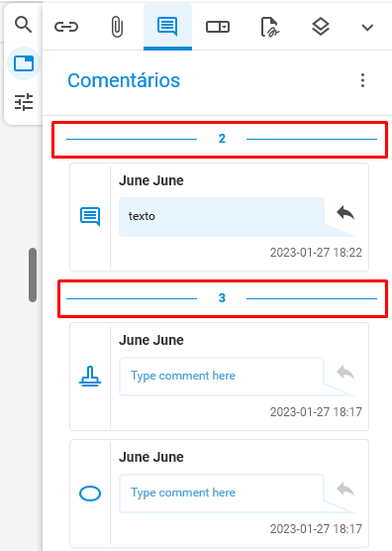Open the settings sliders icon

24,102
